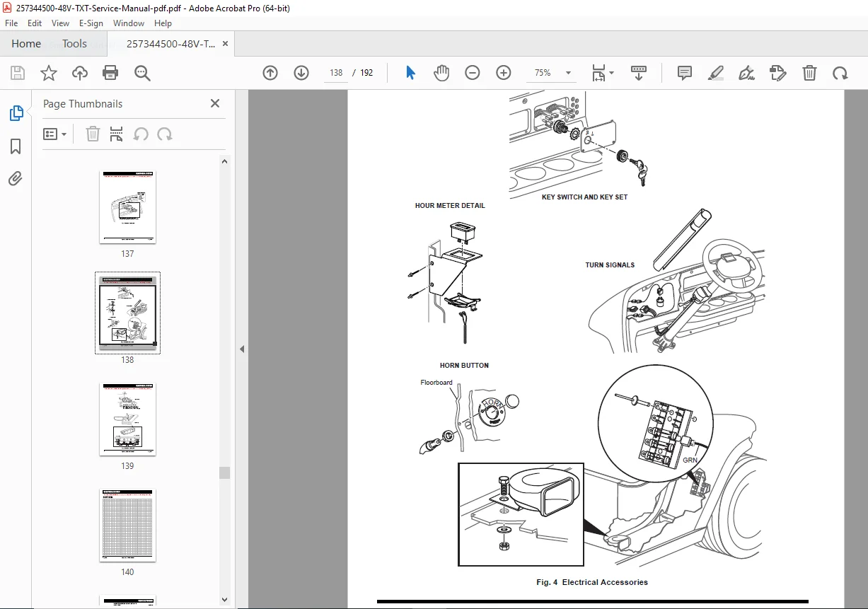Open the Window menu
868x609 pixels.
coord(129,23)
